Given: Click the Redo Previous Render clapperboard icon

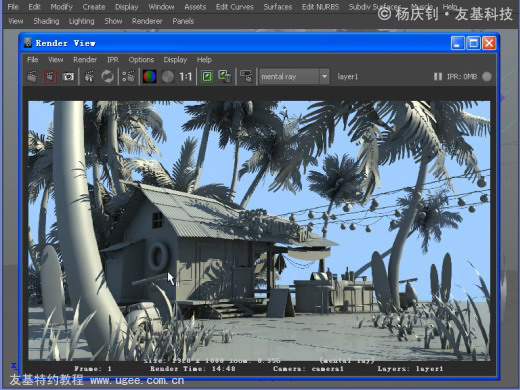Looking at the screenshot, I should [x=32, y=77].
